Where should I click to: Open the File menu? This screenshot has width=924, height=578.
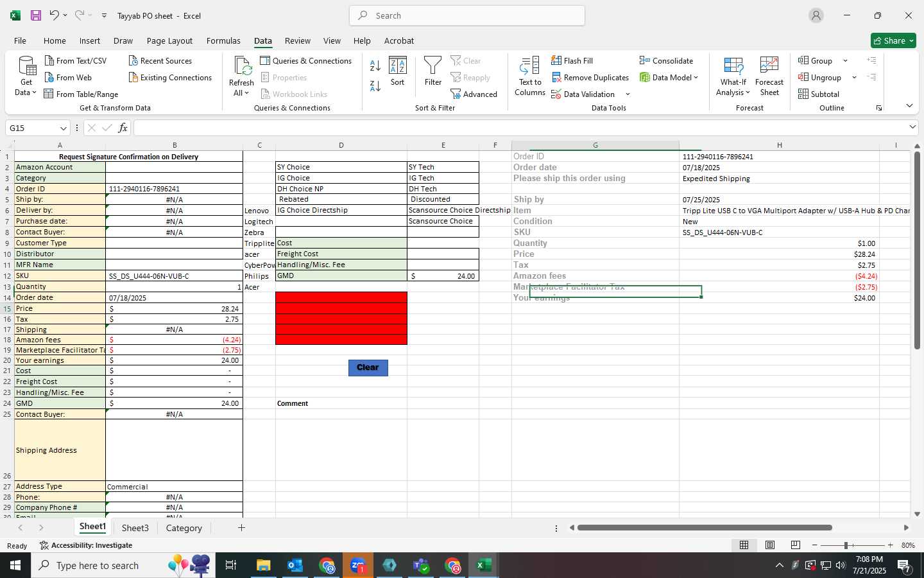(x=20, y=40)
